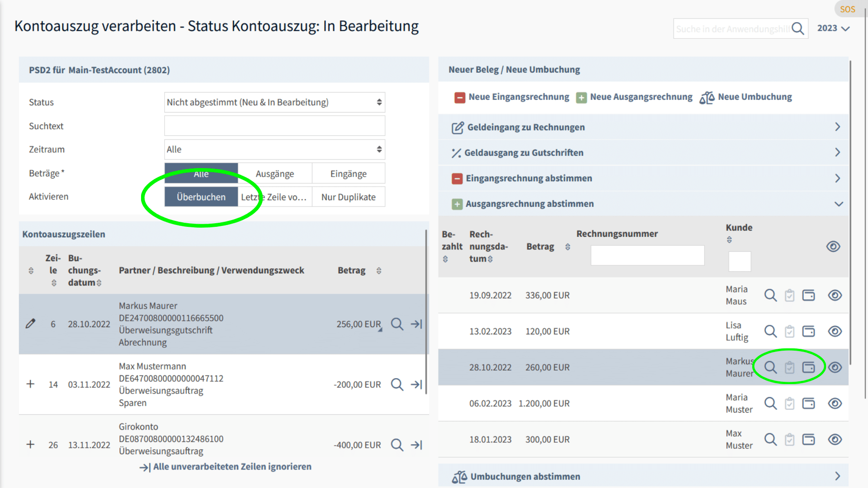Click plus icon on Girokonto row 26
868x488 pixels.
pyautogui.click(x=30, y=445)
